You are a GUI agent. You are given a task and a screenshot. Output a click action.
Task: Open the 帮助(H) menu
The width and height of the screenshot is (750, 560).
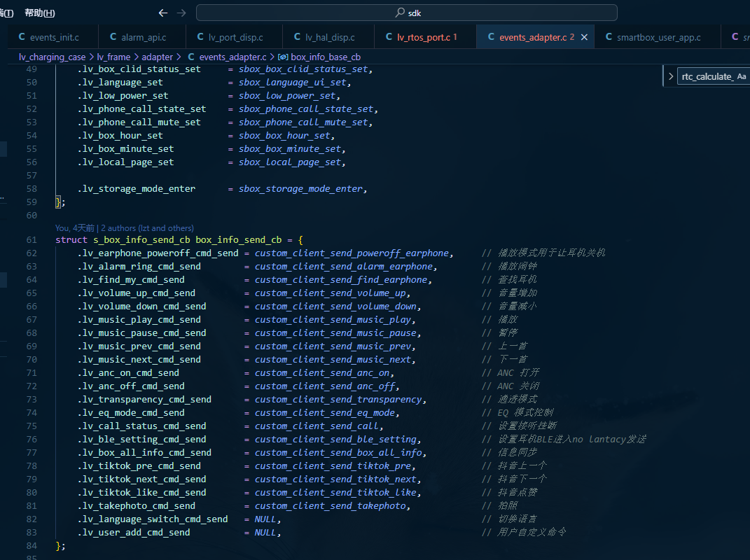click(x=40, y=13)
